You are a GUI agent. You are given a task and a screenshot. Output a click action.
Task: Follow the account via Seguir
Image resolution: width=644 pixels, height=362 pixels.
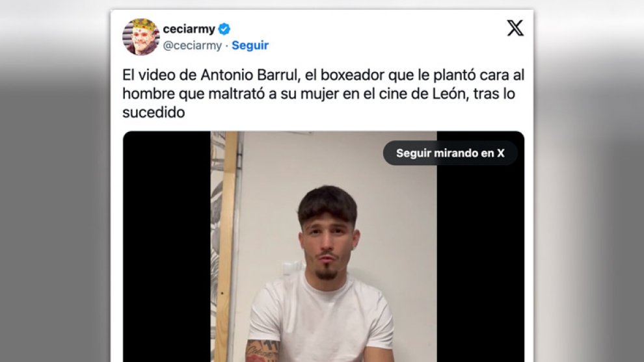[x=250, y=45]
